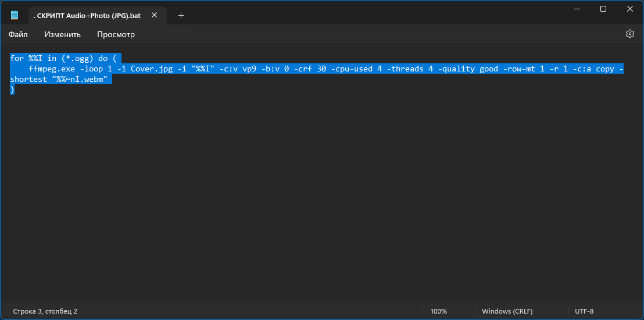Click the line starting with 'for %%I in'
Viewport: 644px width, 320px height.
[x=63, y=58]
